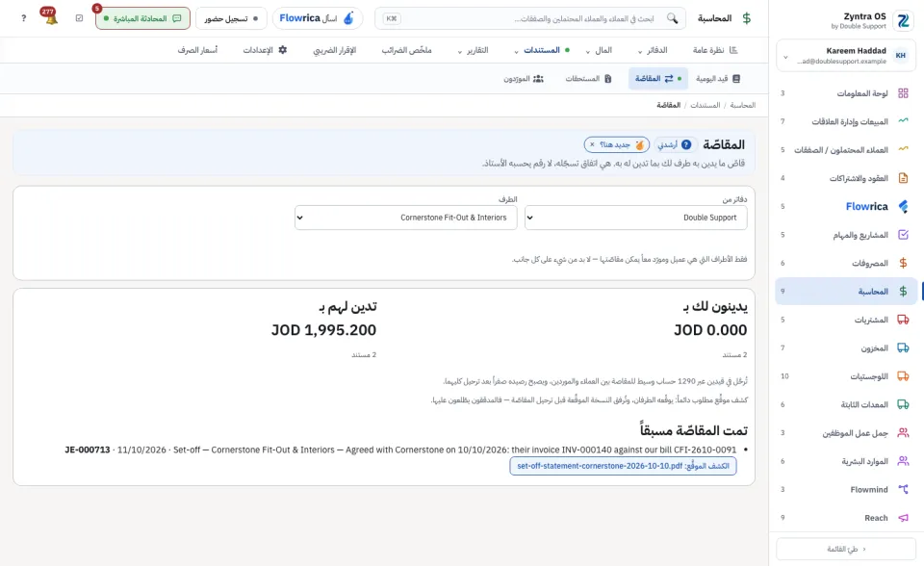Screen dimensions: 924x566
Task: Open المعدات الثابتة icon in sidebar
Action: 903,404
